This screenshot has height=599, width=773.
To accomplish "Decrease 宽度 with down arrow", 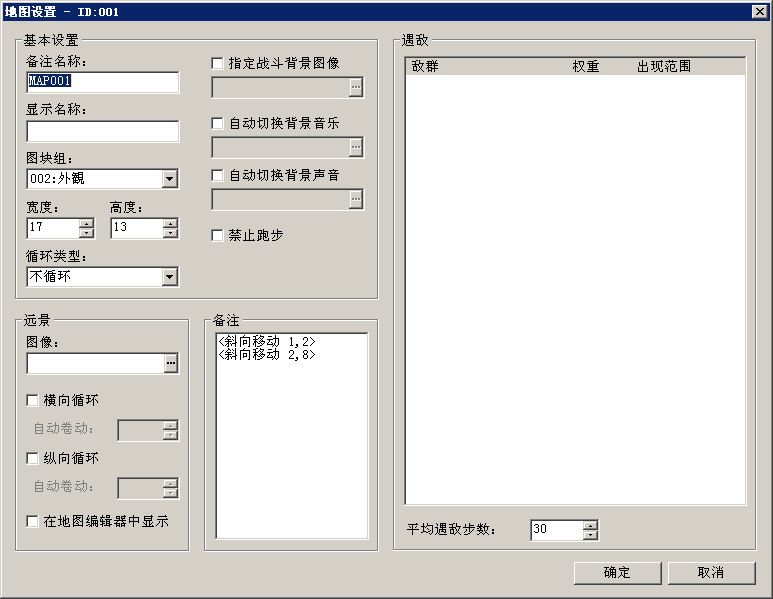I will tap(87, 233).
